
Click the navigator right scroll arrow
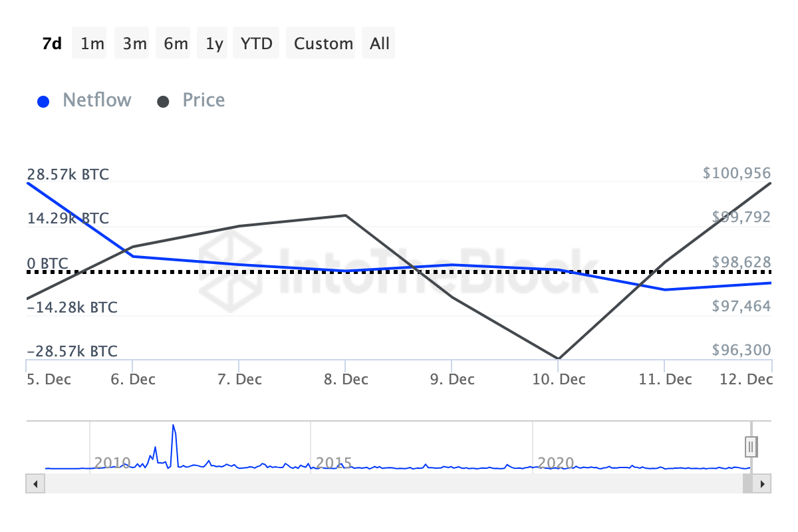pos(764,484)
